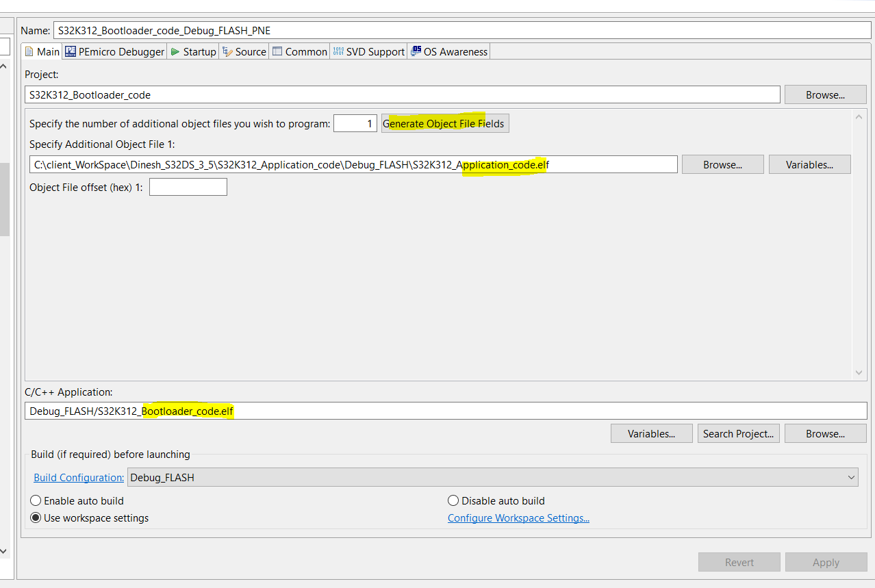875x588 pixels.
Task: Open Variables for Additional Object File 1
Action: pyautogui.click(x=809, y=164)
